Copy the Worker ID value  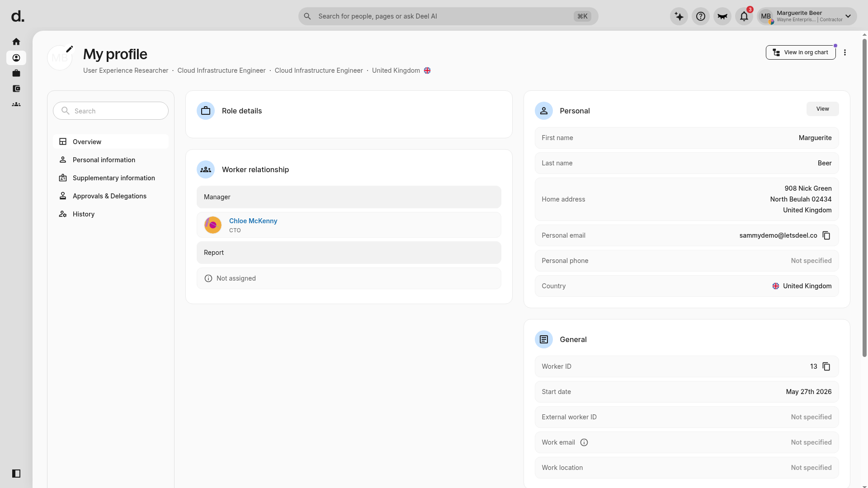[826, 366]
